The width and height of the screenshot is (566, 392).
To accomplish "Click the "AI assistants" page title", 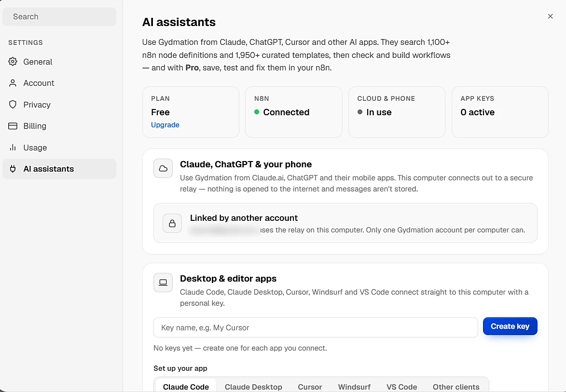I will pyautogui.click(x=179, y=22).
